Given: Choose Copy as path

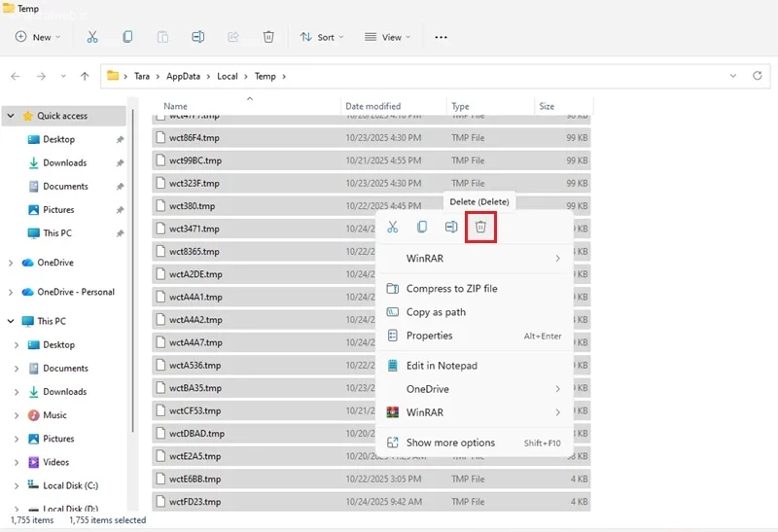Looking at the screenshot, I should tap(436, 312).
